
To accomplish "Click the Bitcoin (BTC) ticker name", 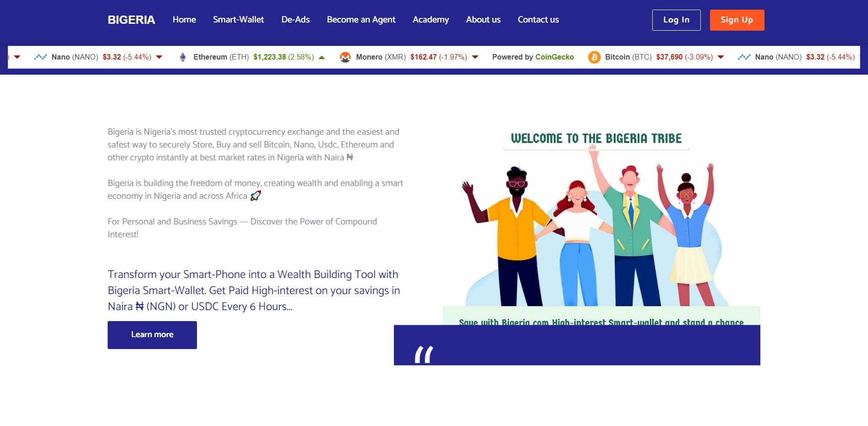I will 628,57.
